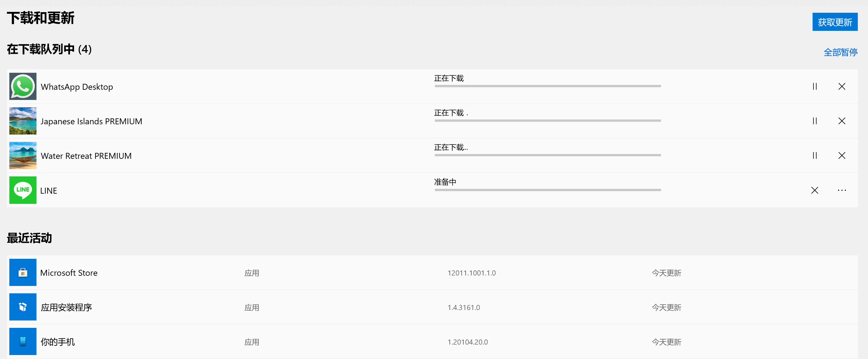Click the Japanese Islands PREMIUM thumbnail
The width and height of the screenshot is (868, 359).
pyautogui.click(x=23, y=121)
